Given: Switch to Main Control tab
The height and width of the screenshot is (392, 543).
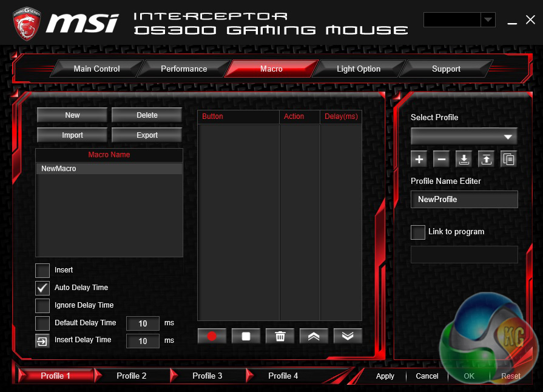Looking at the screenshot, I should pos(97,69).
